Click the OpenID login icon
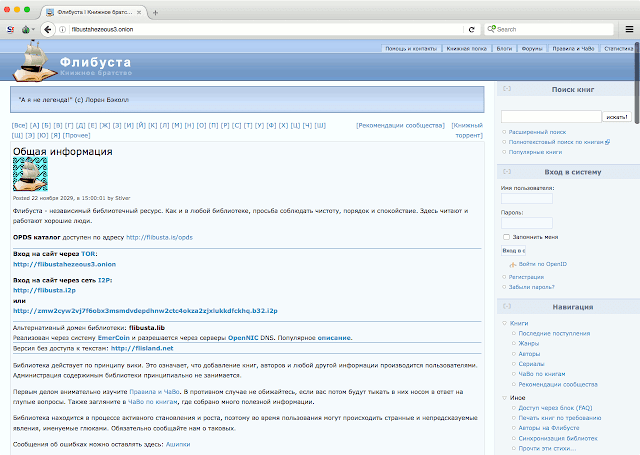The image size is (640, 455). 512,263
